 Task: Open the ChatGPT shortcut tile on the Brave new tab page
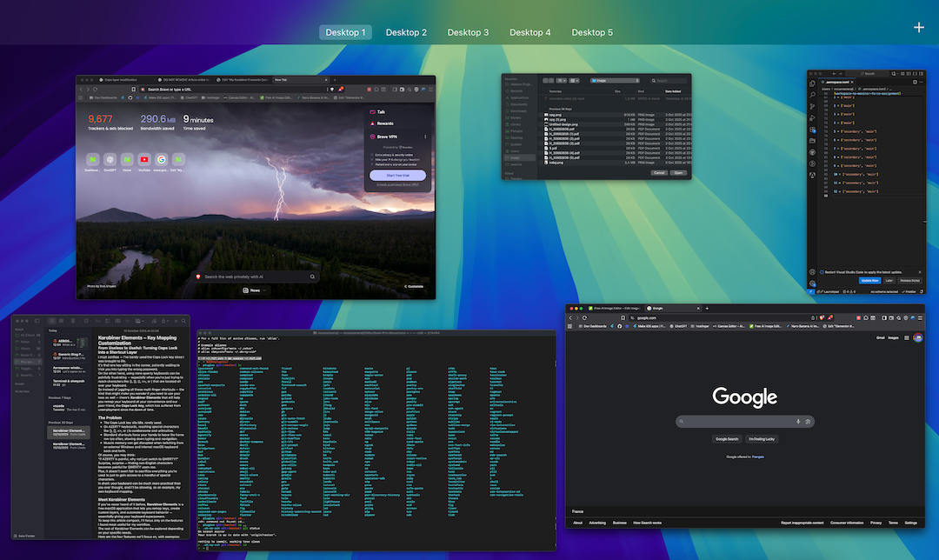[x=110, y=160]
